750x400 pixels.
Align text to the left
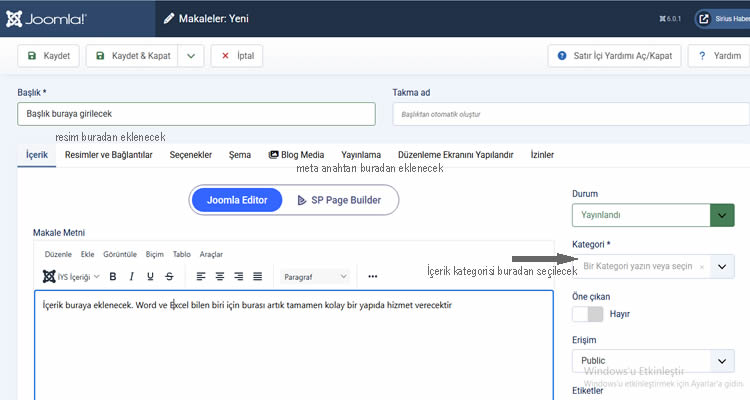(201, 276)
